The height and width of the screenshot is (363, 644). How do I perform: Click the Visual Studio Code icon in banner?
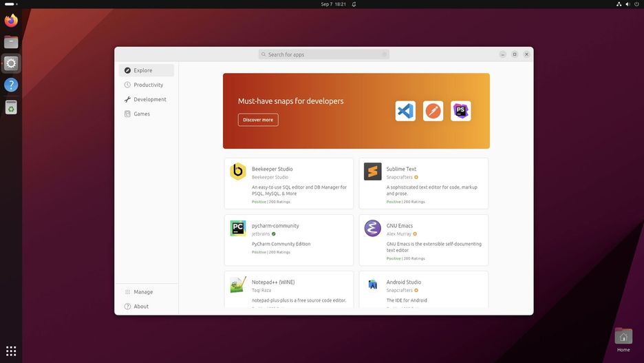point(405,111)
